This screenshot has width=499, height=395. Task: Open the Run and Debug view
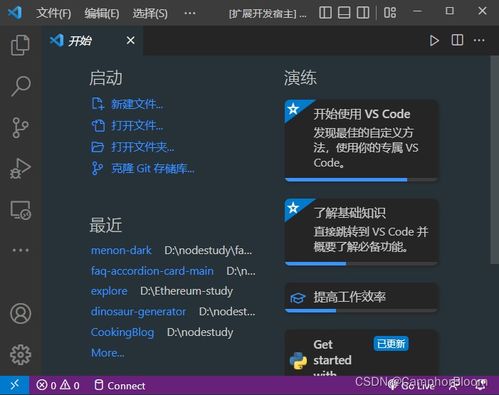point(20,169)
